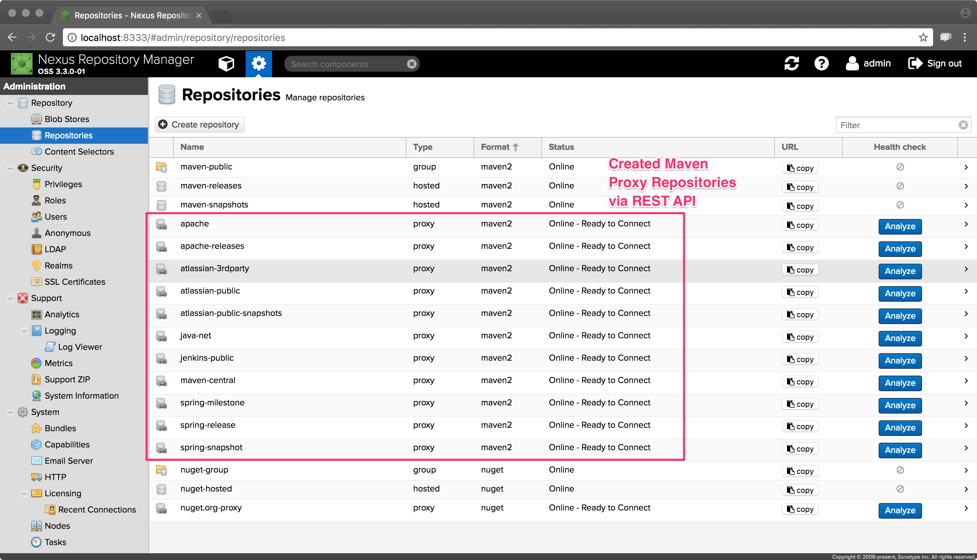Click browser reload icon
Viewport: 977px width, 560px height.
[x=51, y=37]
